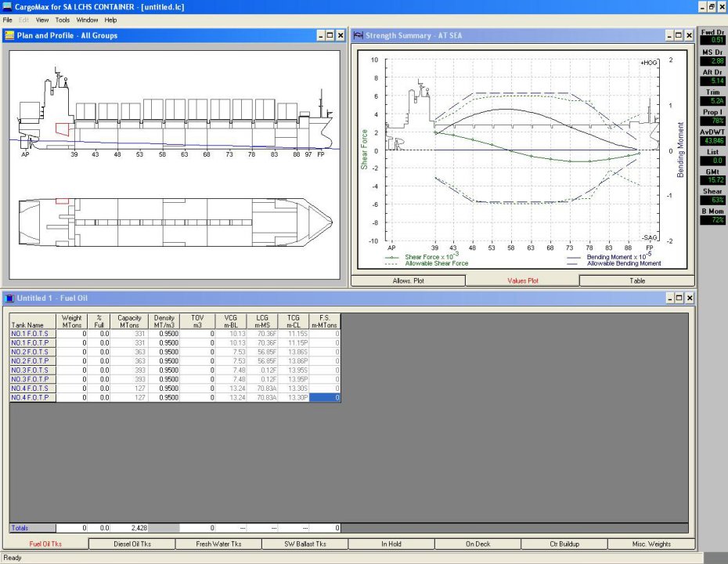Open the Help menu

coord(110,20)
